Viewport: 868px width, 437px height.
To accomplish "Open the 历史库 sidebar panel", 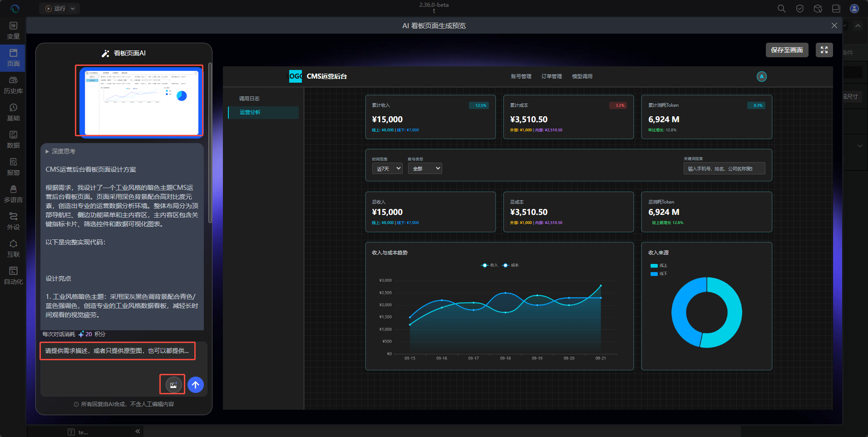I will (x=13, y=85).
